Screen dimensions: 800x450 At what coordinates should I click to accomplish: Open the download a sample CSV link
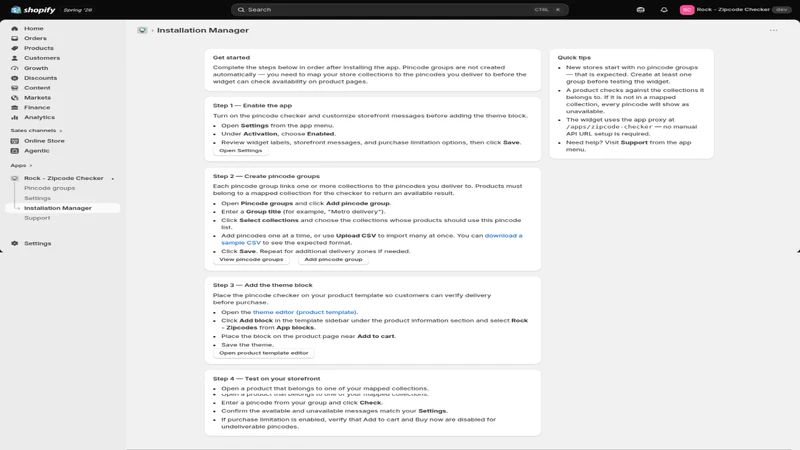tap(372, 239)
